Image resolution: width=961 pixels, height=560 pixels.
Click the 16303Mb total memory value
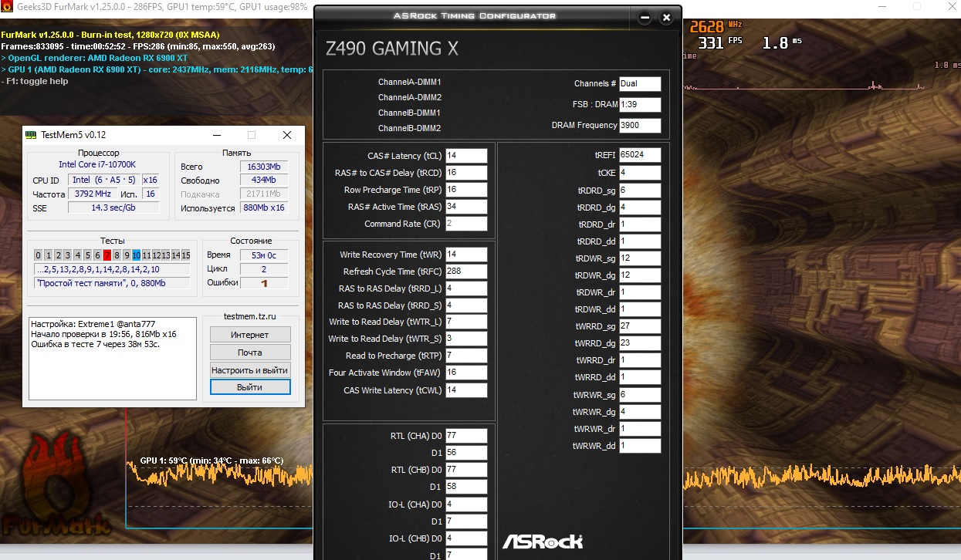coord(263,167)
